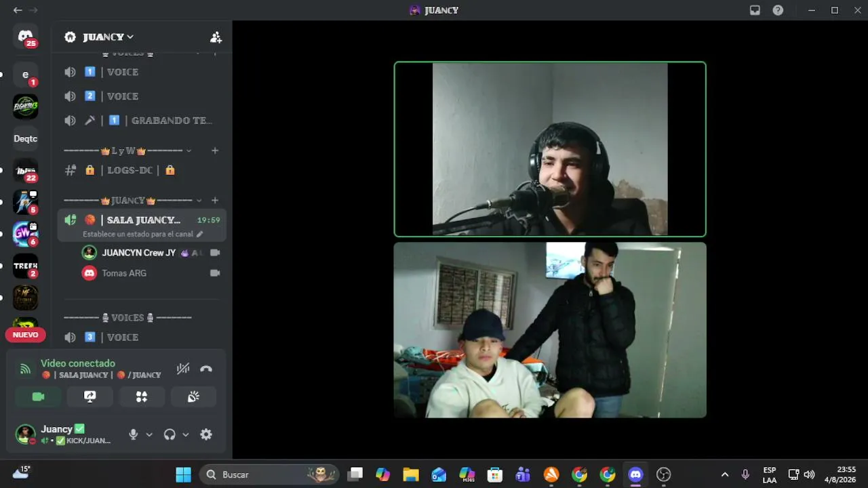The width and height of the screenshot is (868, 488).
Task: Add a channel to JUANCY category
Action: pyautogui.click(x=215, y=201)
